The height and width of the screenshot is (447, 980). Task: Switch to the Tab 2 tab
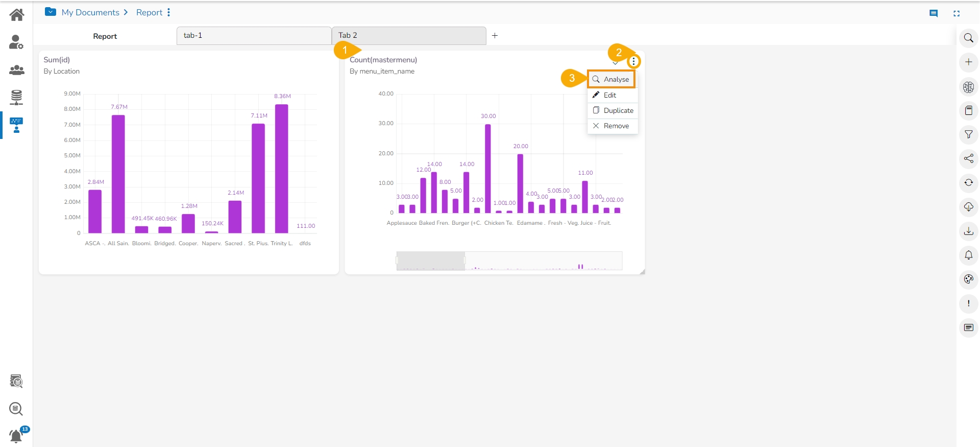409,36
